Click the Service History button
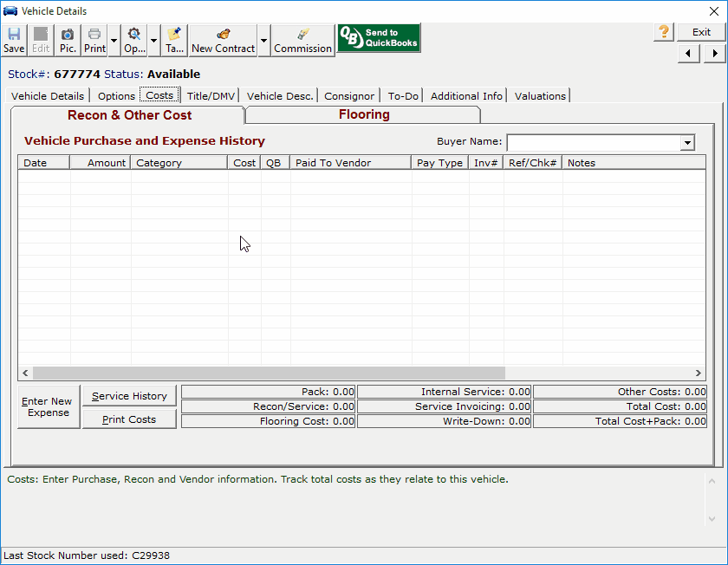 [x=129, y=396]
